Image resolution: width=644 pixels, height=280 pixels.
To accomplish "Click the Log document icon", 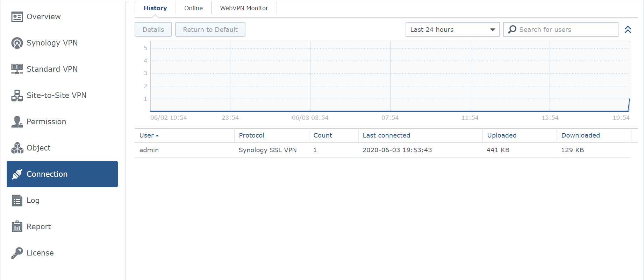I will 17,201.
